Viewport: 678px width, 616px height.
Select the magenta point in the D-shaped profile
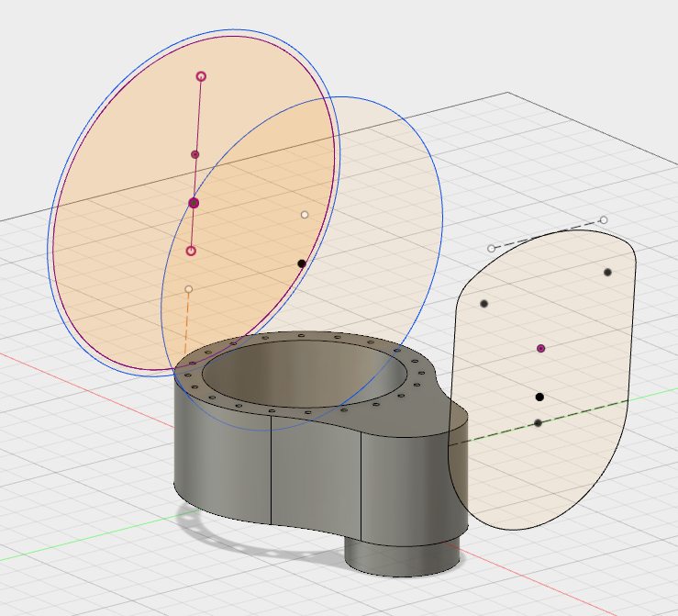(x=540, y=348)
